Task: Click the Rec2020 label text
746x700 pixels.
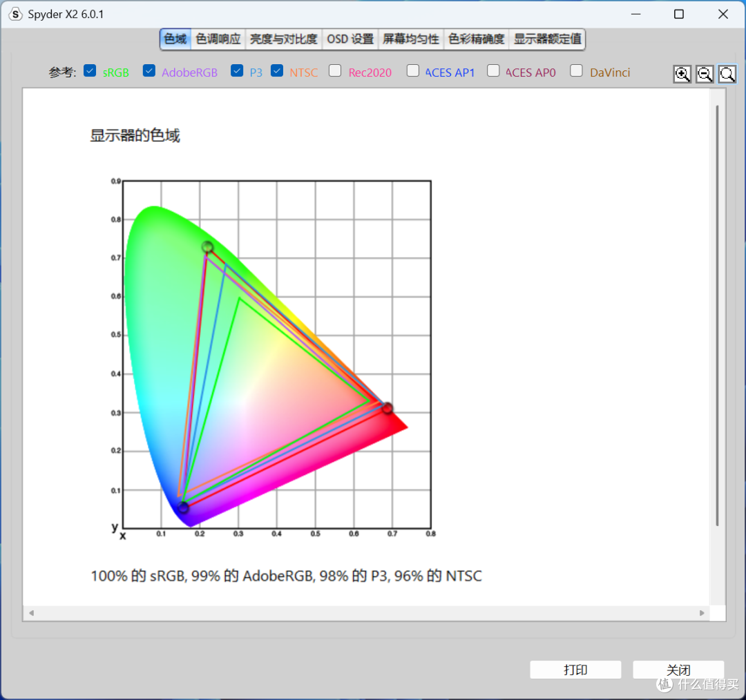Action: [x=370, y=72]
